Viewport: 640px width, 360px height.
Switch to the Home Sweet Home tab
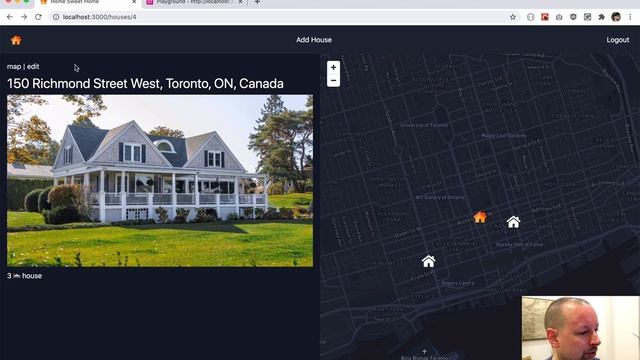[88, 2]
